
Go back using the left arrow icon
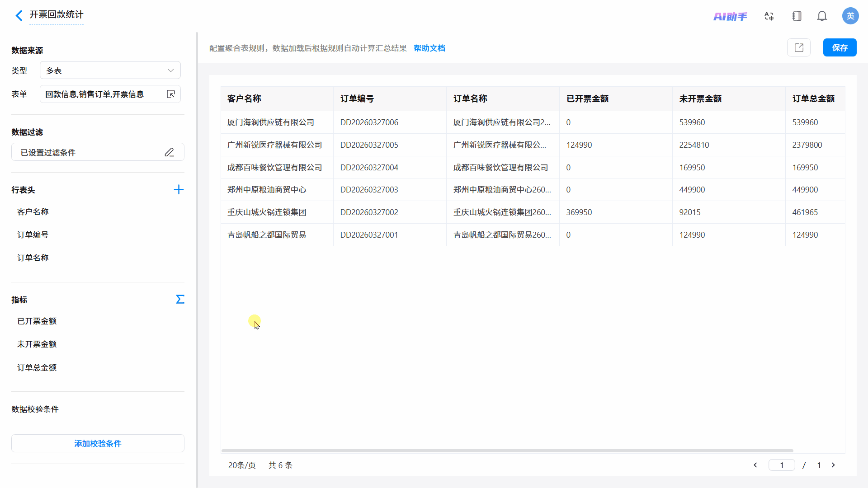[x=19, y=16]
